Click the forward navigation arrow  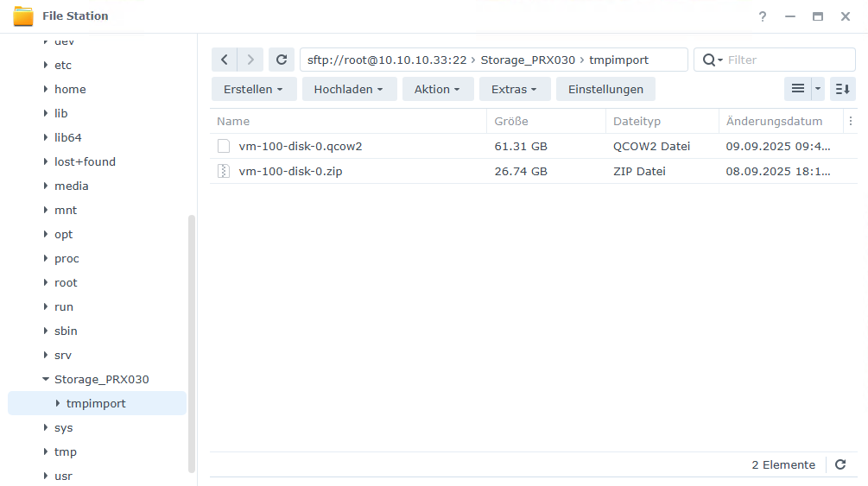coord(250,60)
